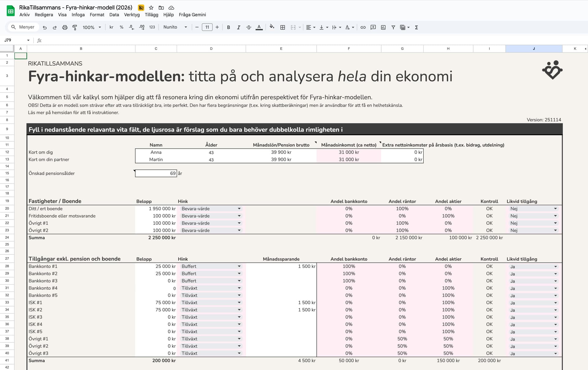588x370 pixels.
Task: Click the print icon in the toolbar
Action: 65,27
